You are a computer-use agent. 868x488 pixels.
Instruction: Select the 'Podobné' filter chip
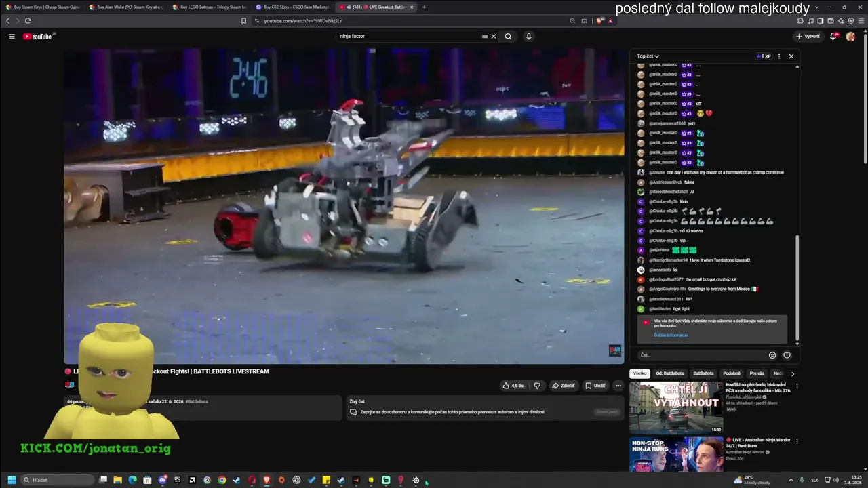[x=732, y=373]
